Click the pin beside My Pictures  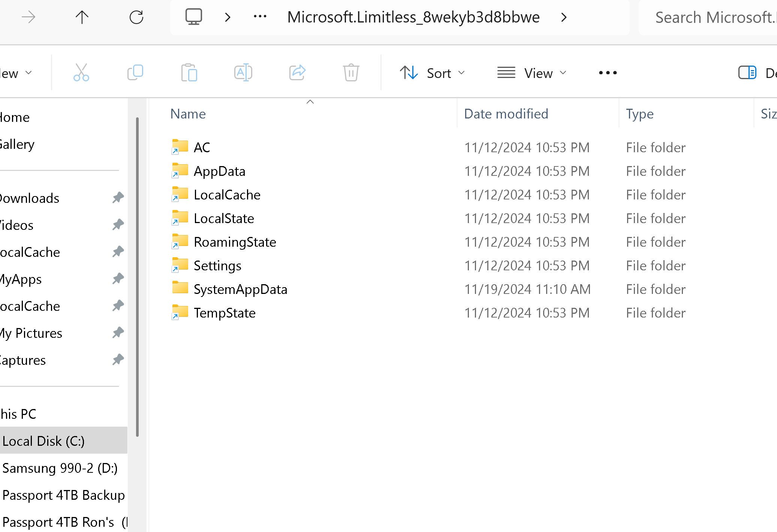pyautogui.click(x=118, y=333)
